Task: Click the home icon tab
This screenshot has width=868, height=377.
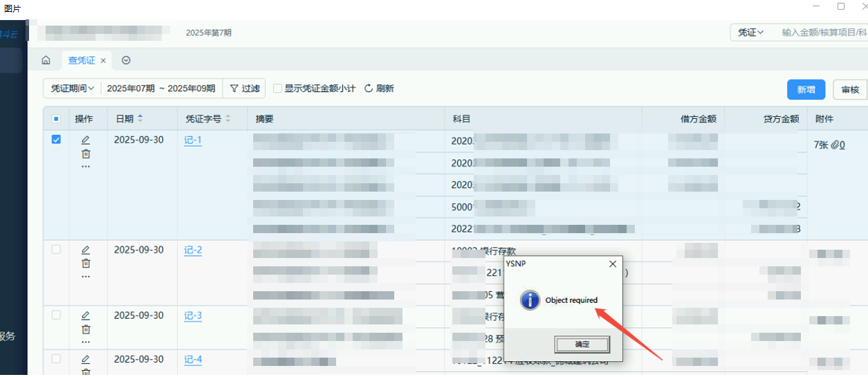Action: (46, 60)
